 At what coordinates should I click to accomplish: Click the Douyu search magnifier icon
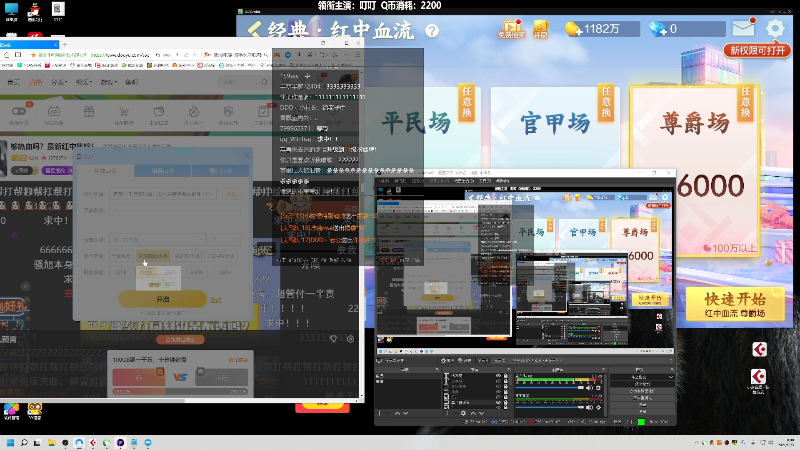pos(264,82)
